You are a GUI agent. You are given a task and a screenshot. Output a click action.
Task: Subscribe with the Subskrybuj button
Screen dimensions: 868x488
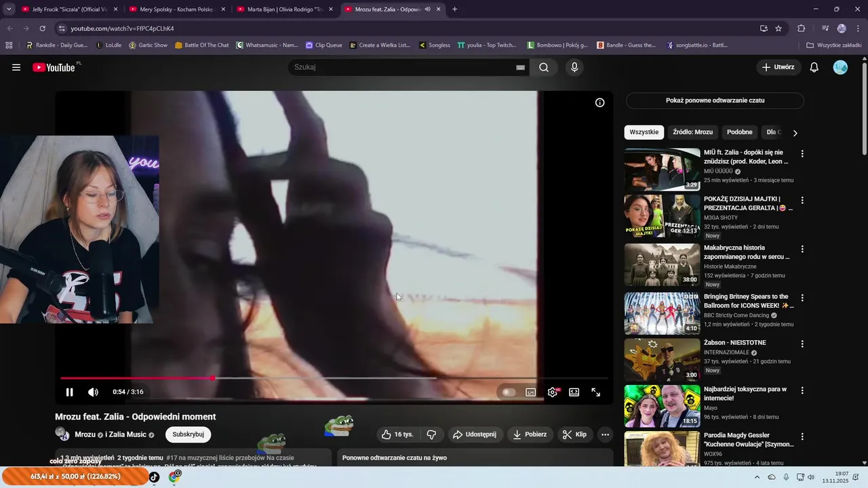[188, 434]
